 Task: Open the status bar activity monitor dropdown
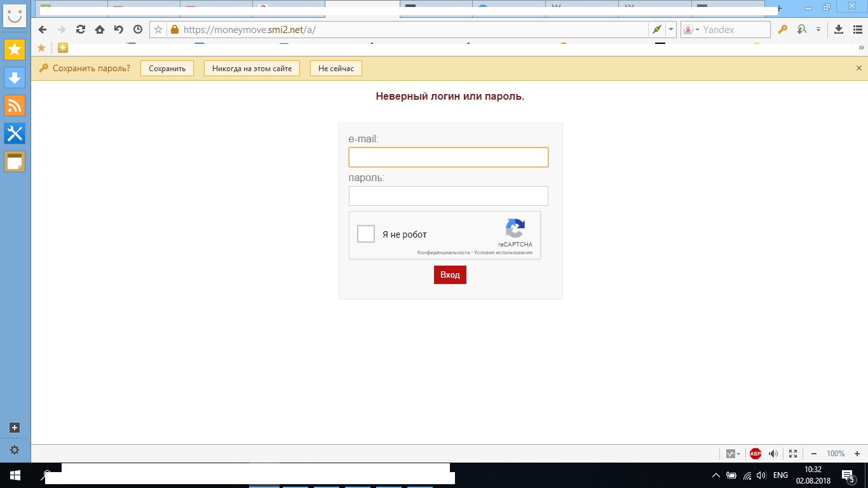tap(733, 454)
